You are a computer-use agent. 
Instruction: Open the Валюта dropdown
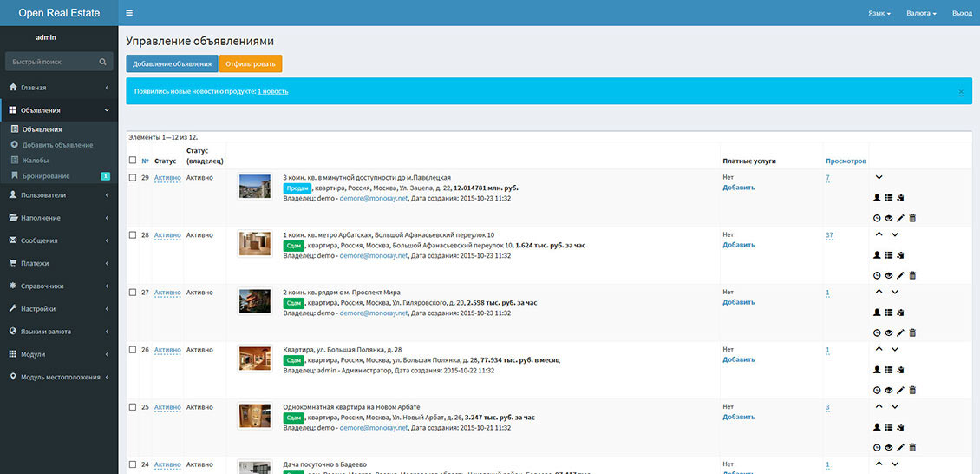tap(921, 13)
